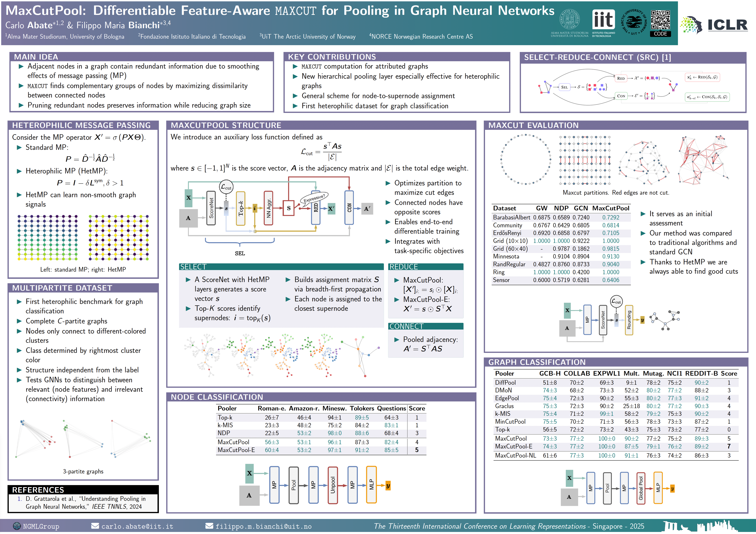
Task: Click the filippo.m.bianchi@uit.no email address
Action: [263, 526]
